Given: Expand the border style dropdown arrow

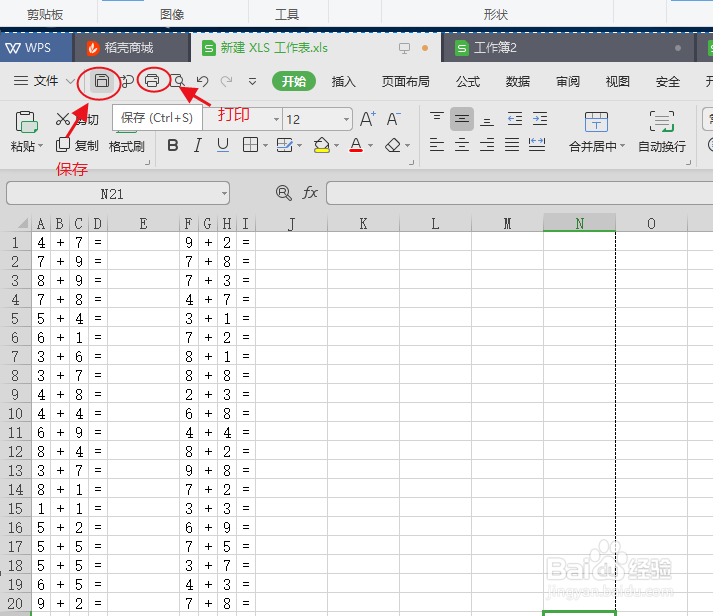Looking at the screenshot, I should (x=265, y=146).
